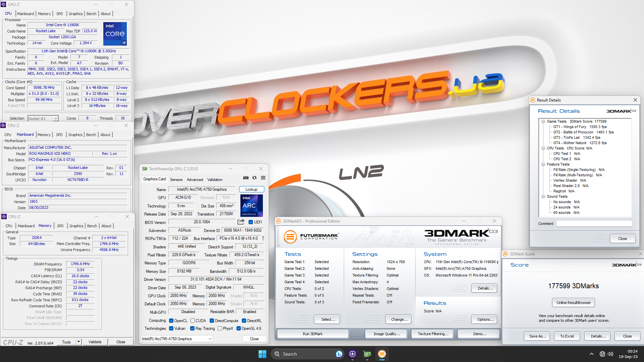Click the Validate button in CPU-Z
644x362 pixels.
95,342
